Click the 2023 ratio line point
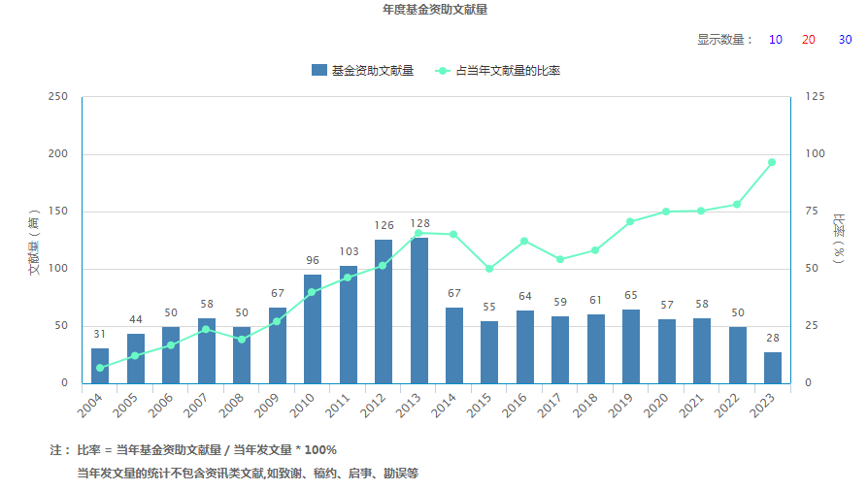The width and height of the screenshot is (868, 491). point(772,162)
